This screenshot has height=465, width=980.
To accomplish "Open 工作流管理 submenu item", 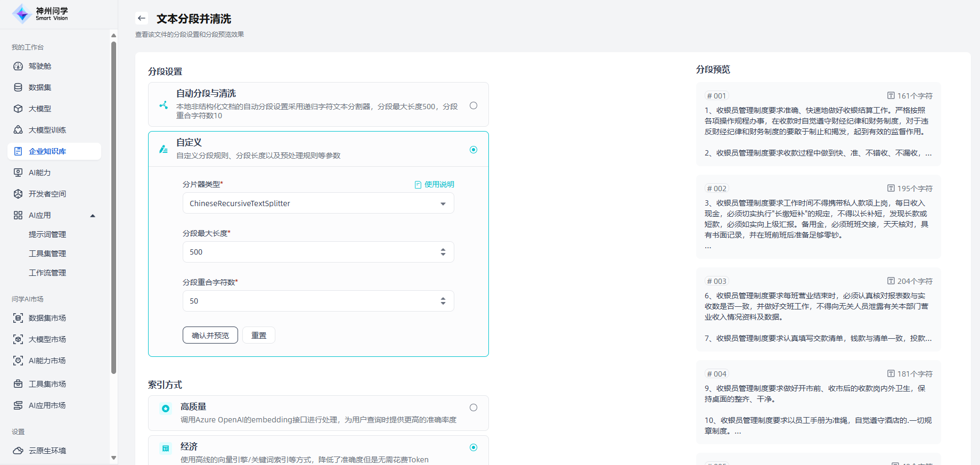I will click(47, 273).
